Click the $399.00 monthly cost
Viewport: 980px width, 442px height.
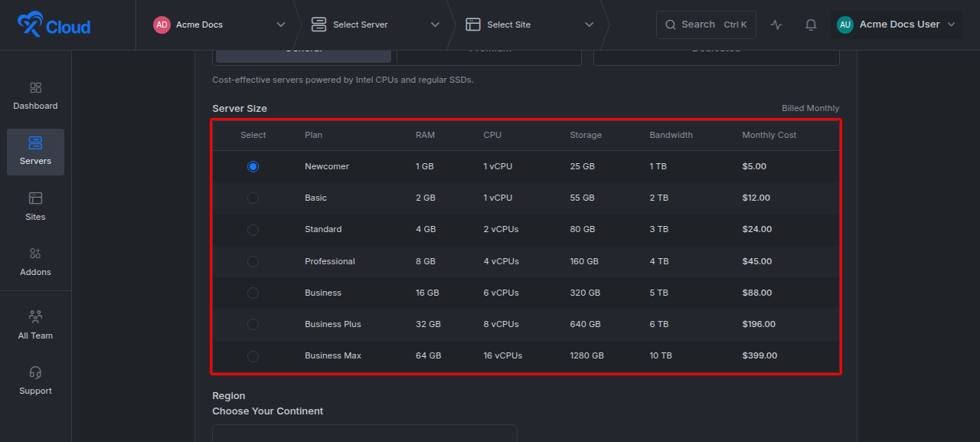(759, 355)
